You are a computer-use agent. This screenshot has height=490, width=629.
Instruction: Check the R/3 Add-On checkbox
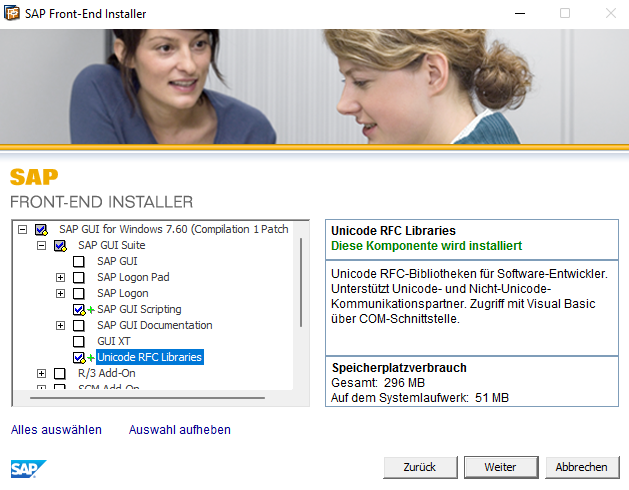click(x=60, y=374)
